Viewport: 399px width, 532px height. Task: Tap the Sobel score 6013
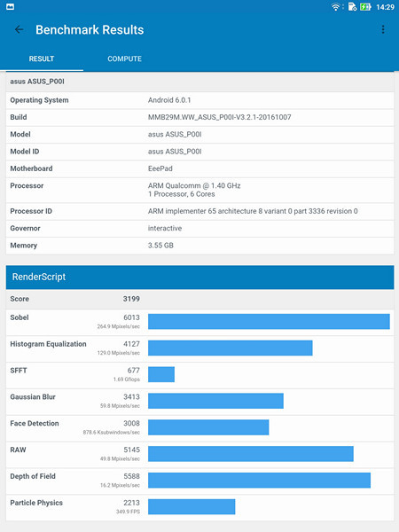tap(131, 317)
